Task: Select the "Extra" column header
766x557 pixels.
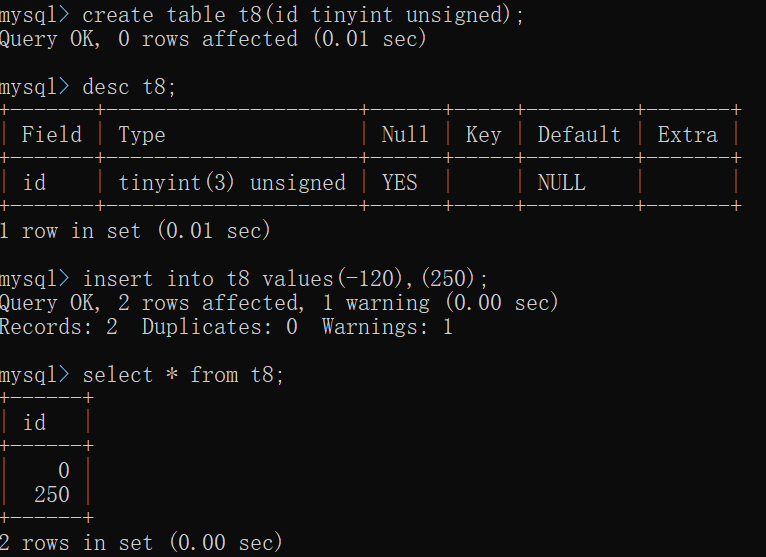Action: [x=687, y=135]
